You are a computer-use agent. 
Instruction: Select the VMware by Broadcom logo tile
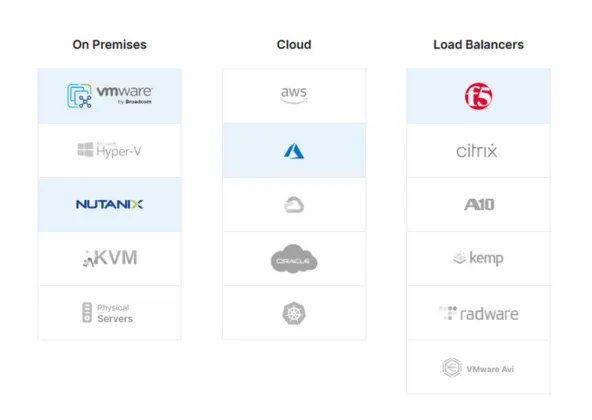(x=109, y=96)
